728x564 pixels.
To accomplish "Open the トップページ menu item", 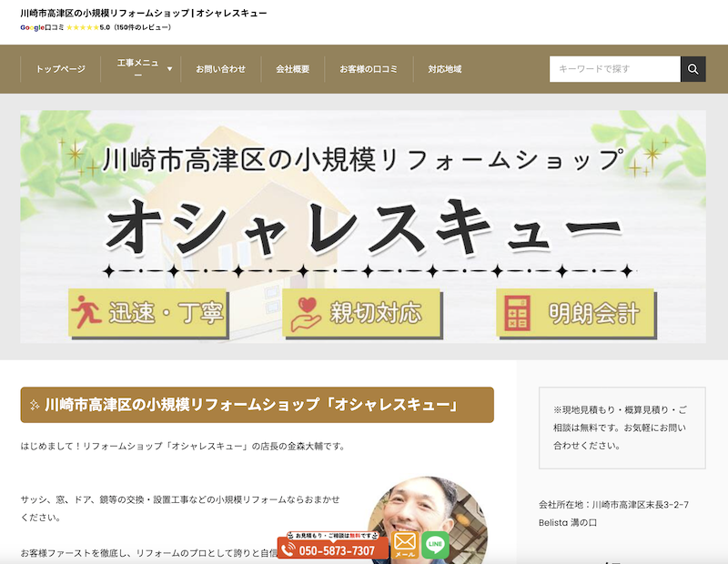I will click(60, 69).
